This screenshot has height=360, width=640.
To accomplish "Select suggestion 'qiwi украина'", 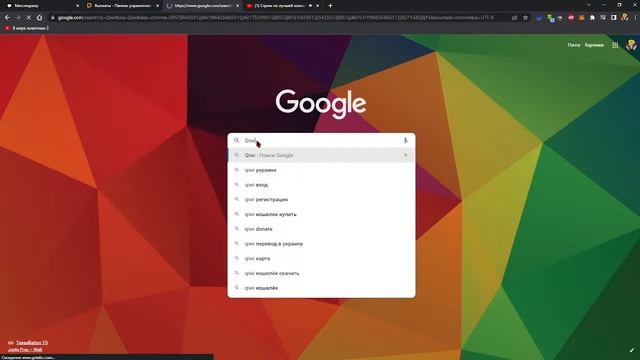I will (x=322, y=170).
